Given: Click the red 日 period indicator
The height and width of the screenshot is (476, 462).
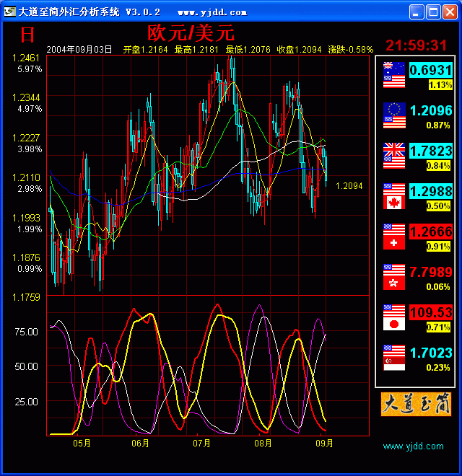Looking at the screenshot, I should point(27,35).
